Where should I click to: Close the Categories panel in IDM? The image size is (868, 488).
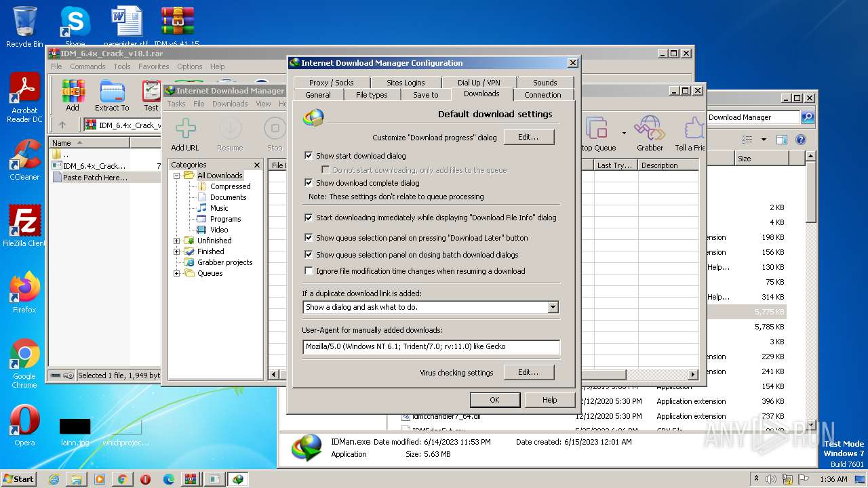click(x=257, y=165)
